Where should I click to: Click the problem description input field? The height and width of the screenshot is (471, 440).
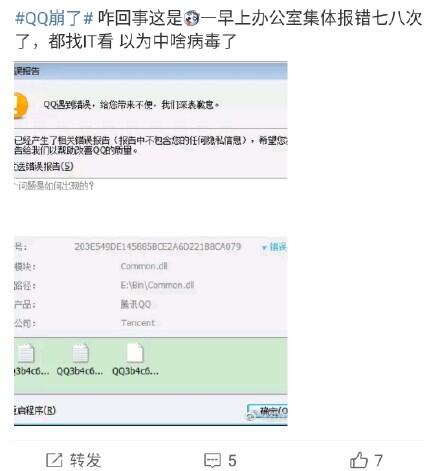coord(151,212)
